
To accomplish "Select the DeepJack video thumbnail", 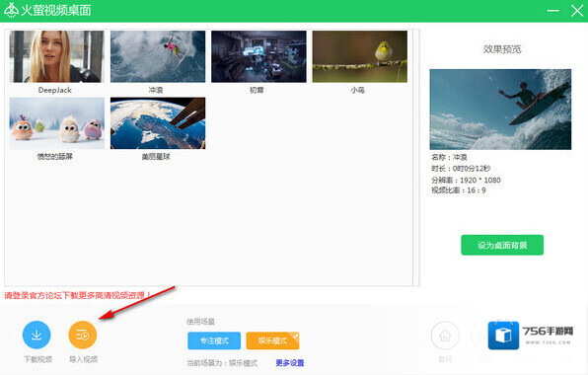I will pyautogui.click(x=56, y=56).
